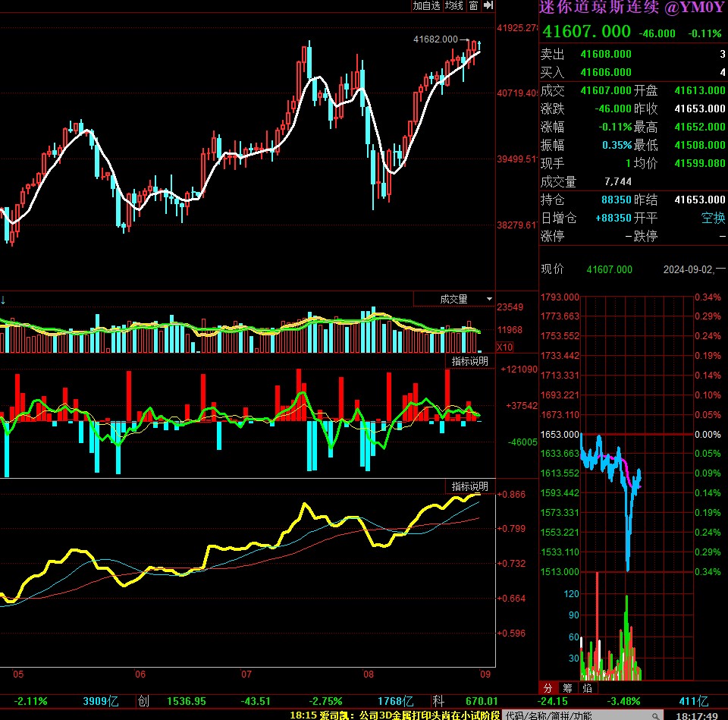Open 指标说明 for the bottom yellow-line chart

470,486
